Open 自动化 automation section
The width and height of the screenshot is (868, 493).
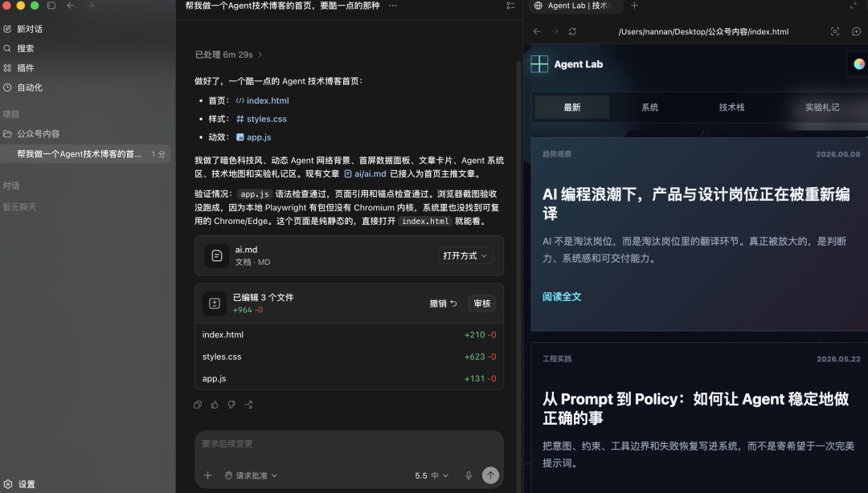[23, 88]
